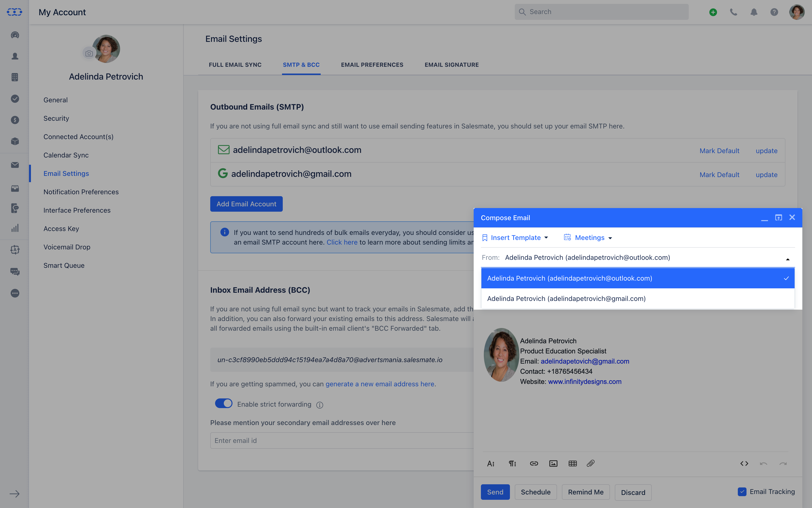This screenshot has height=508, width=812.
Task: Open the help question mark icon
Action: tap(774, 12)
